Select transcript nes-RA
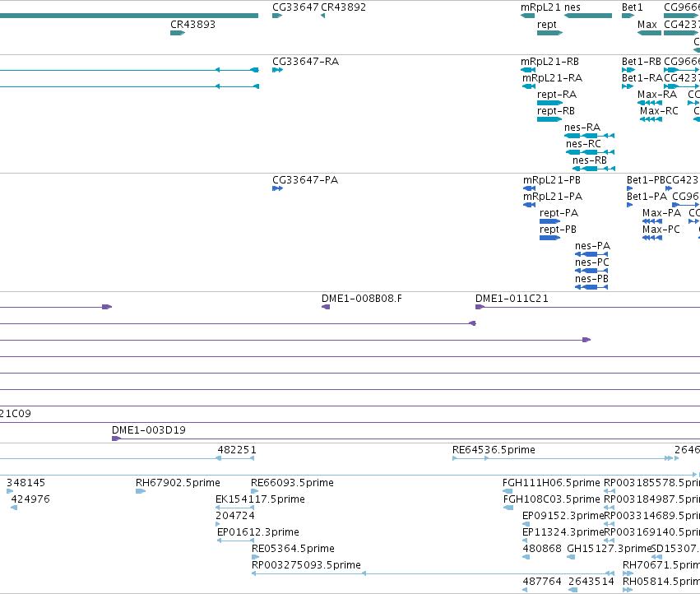The height and width of the screenshot is (594, 700). point(589,136)
